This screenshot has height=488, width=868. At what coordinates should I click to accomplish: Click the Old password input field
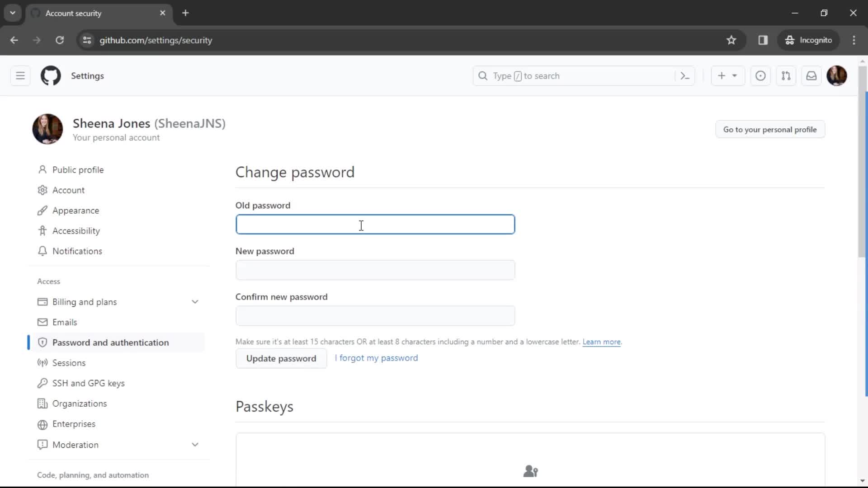(375, 224)
